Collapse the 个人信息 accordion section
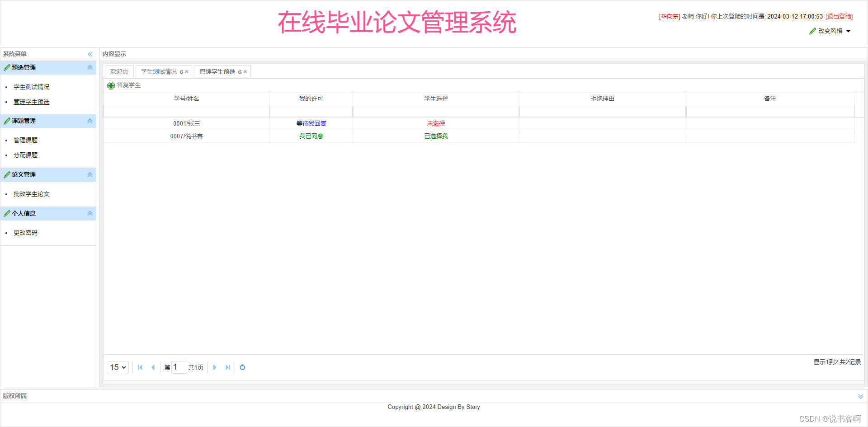The image size is (868, 427). coord(90,214)
